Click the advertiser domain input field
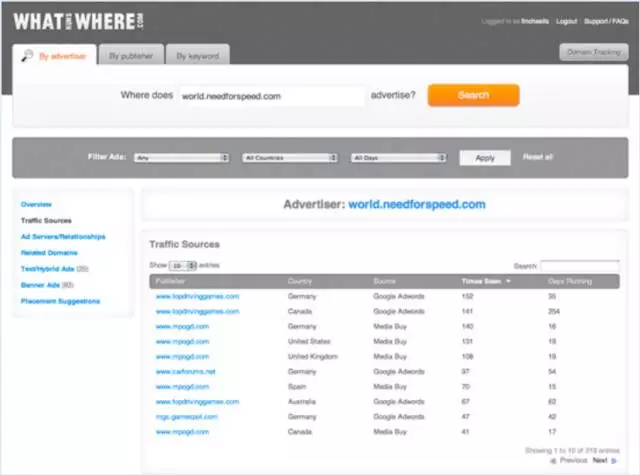This screenshot has width=640, height=475. (x=270, y=96)
